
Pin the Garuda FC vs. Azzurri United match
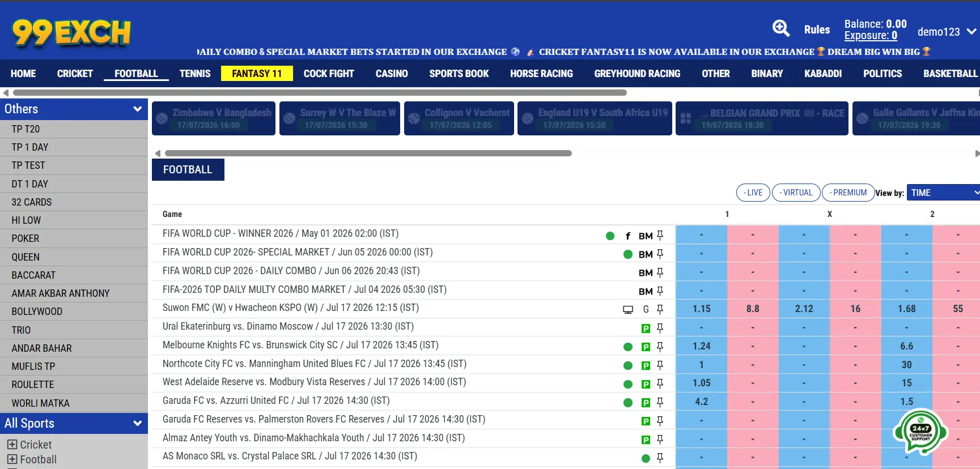(x=660, y=402)
